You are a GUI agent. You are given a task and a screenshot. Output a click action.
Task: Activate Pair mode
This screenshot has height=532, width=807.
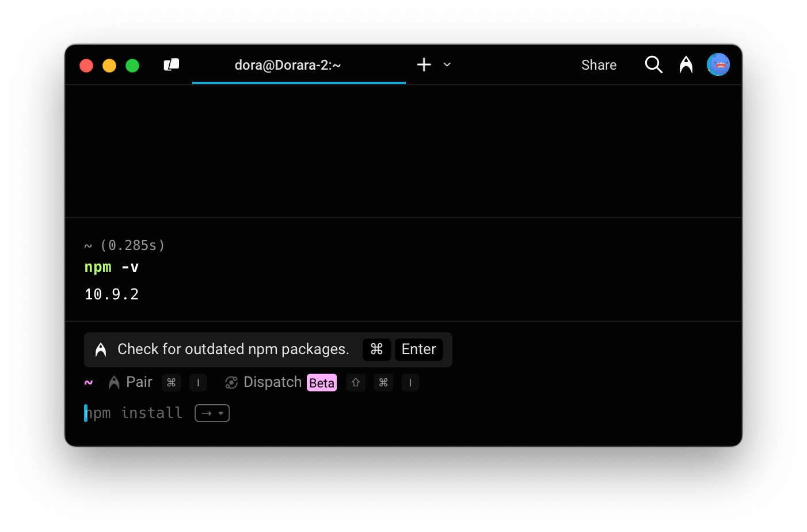[131, 382]
